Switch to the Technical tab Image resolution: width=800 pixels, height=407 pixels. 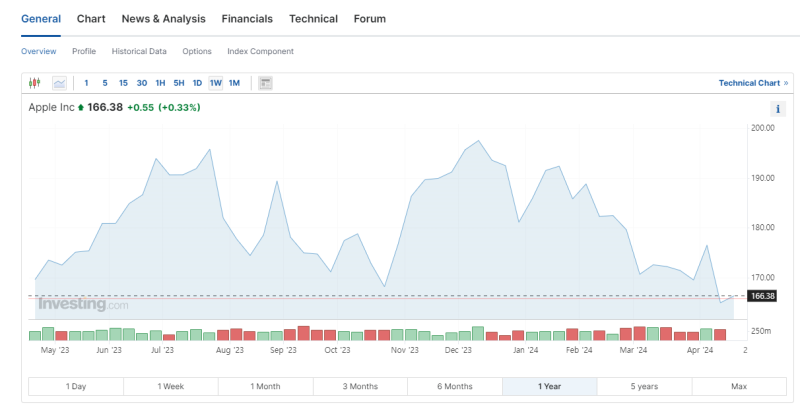pos(313,19)
